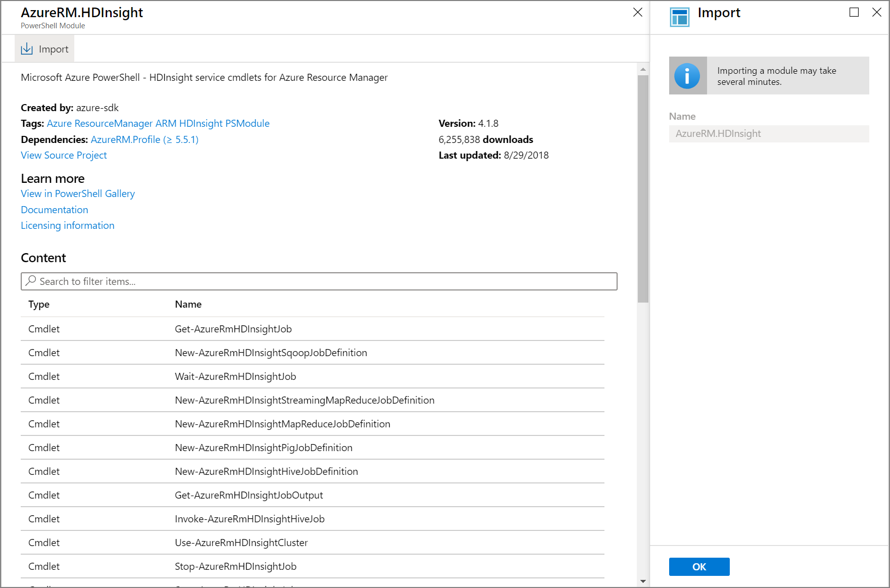Image resolution: width=890 pixels, height=588 pixels.
Task: Click the module Name input field
Action: 768,133
